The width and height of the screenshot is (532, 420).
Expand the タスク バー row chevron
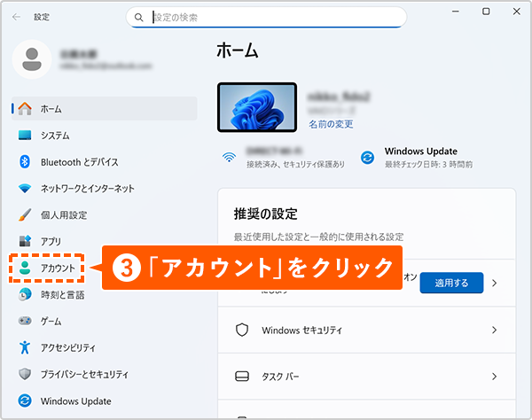pos(495,377)
